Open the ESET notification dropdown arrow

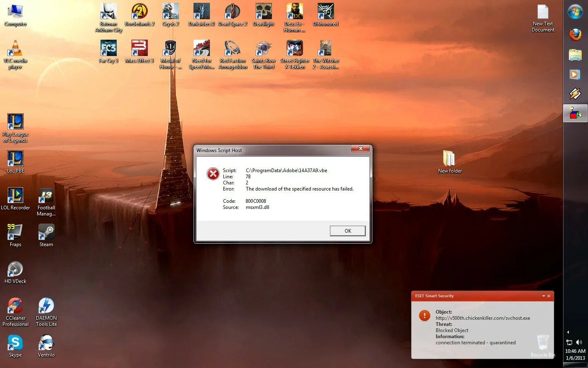[x=543, y=296]
